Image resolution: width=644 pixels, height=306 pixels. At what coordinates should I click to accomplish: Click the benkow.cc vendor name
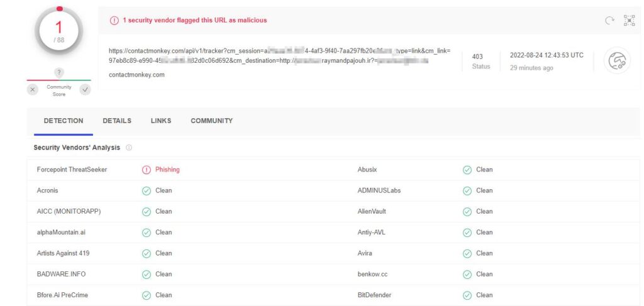point(372,275)
